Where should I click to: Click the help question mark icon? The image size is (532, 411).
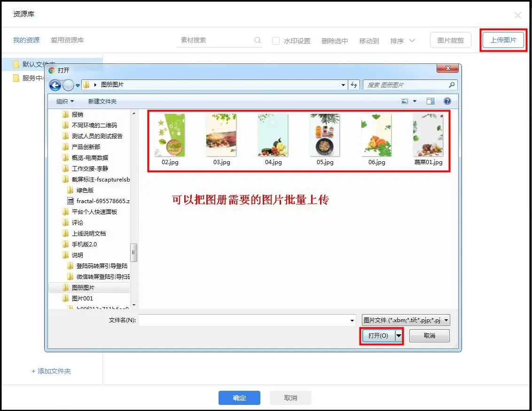pyautogui.click(x=447, y=101)
